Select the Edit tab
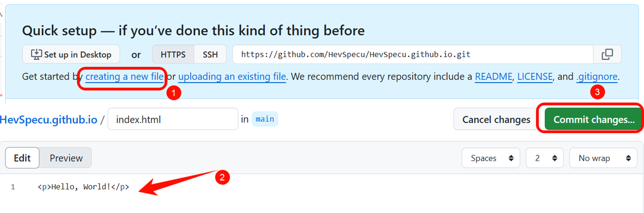The image size is (644, 213). (22, 158)
